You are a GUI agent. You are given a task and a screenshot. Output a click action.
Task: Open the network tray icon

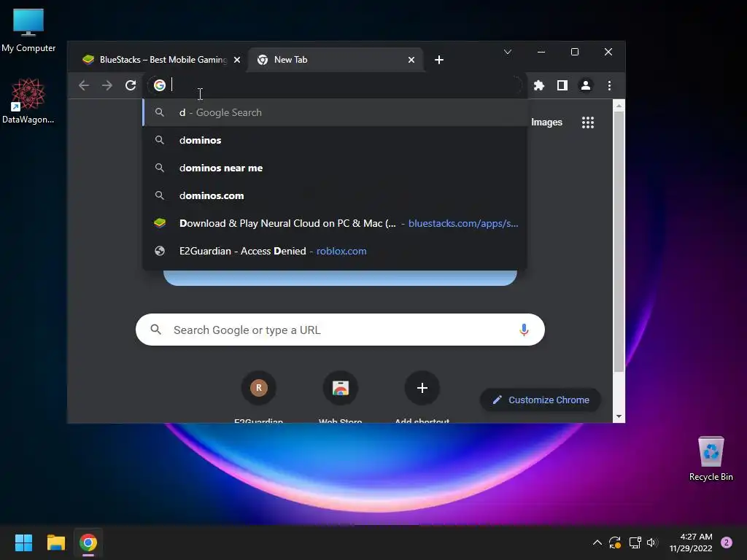point(635,542)
